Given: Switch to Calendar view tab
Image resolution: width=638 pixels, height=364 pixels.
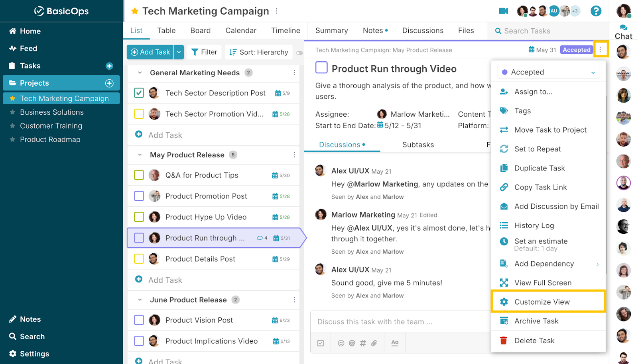Looking at the screenshot, I should click(241, 31).
